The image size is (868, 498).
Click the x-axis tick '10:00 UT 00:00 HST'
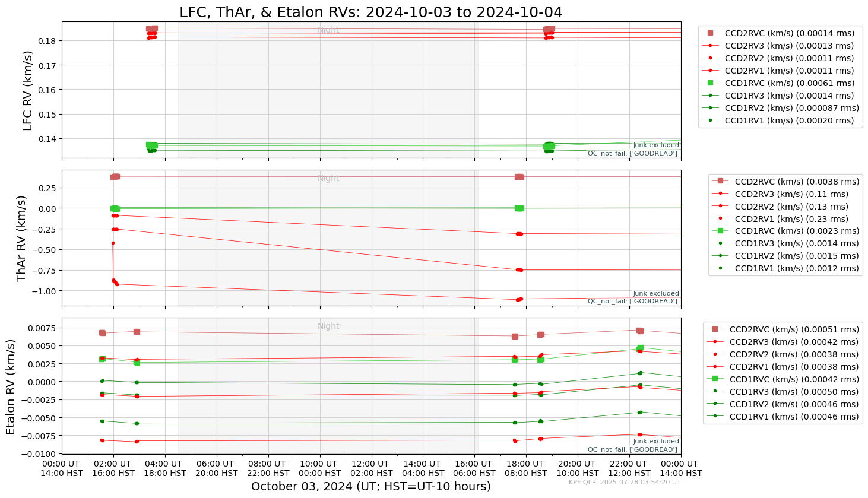319,468
